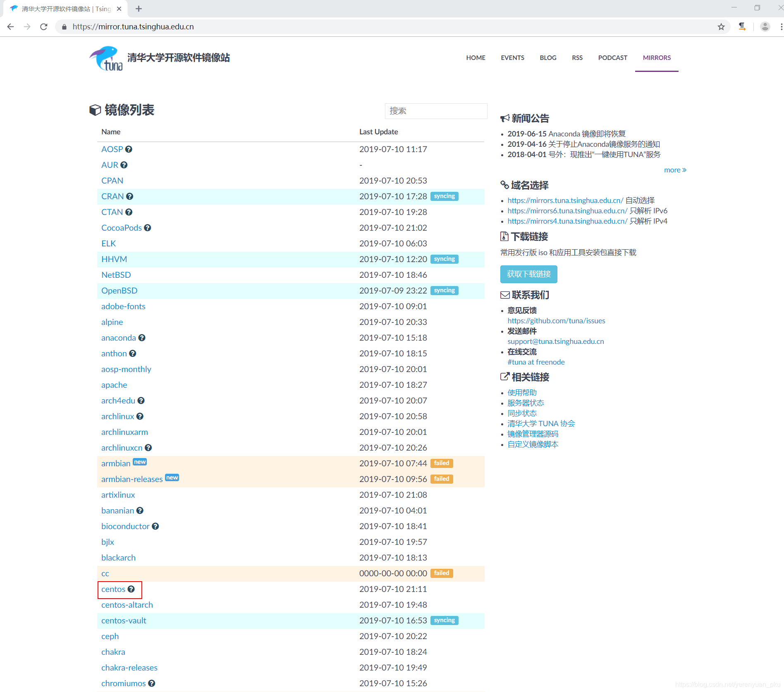Click the help icon next to bioconductor
The image size is (784, 692).
coord(155,526)
